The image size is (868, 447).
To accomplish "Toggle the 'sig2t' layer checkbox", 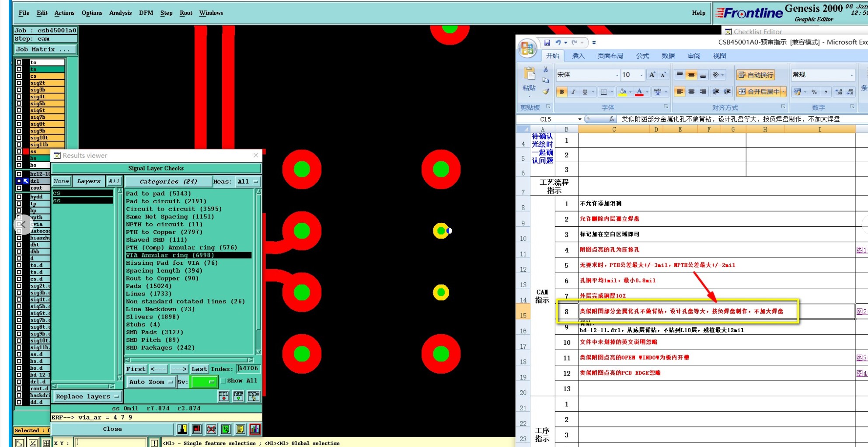I will click(19, 83).
